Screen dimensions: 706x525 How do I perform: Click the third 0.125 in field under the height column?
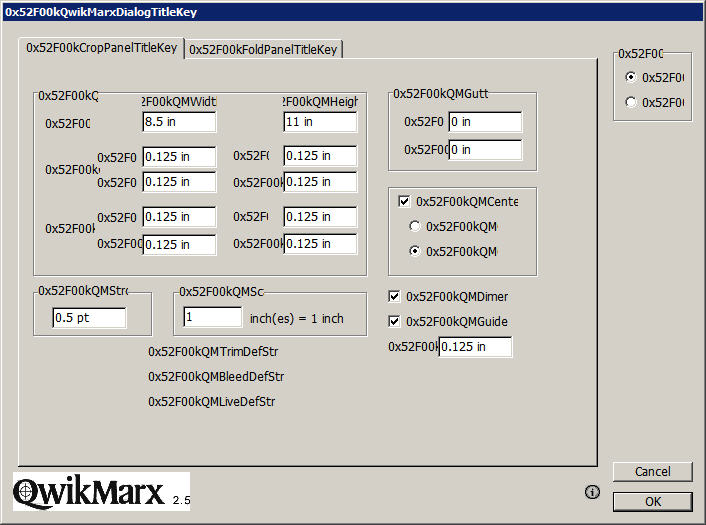pyautogui.click(x=321, y=217)
